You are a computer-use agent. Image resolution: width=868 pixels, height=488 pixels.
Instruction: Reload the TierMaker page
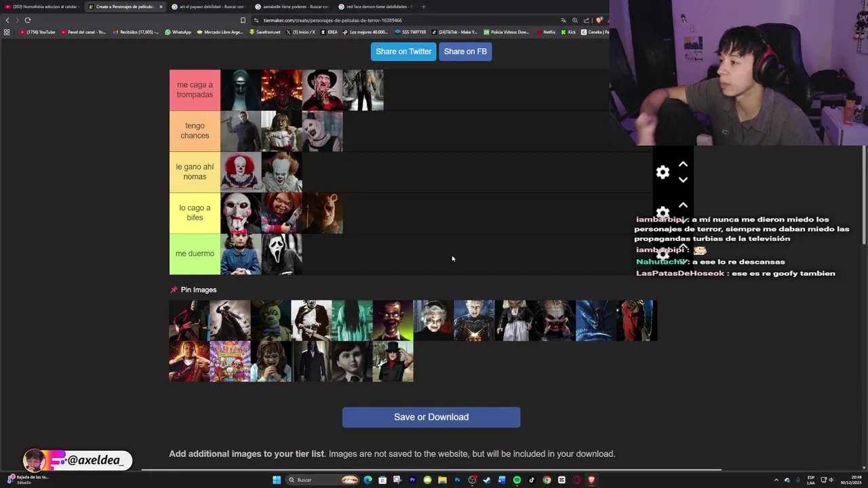(x=28, y=20)
